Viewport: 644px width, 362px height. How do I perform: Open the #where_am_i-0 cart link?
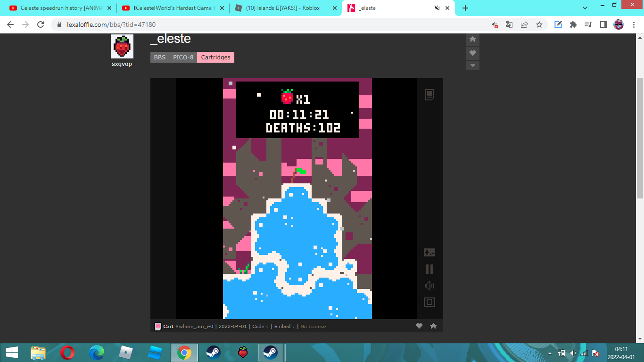click(194, 326)
